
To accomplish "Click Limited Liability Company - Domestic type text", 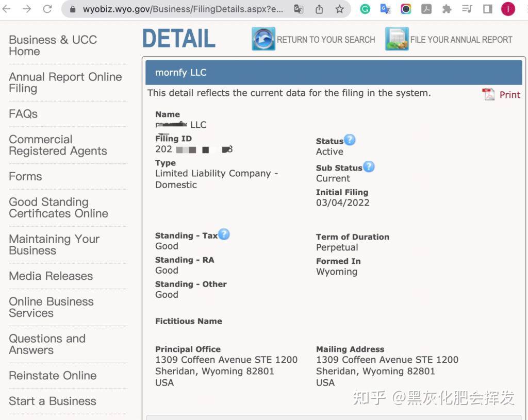I will click(x=217, y=179).
